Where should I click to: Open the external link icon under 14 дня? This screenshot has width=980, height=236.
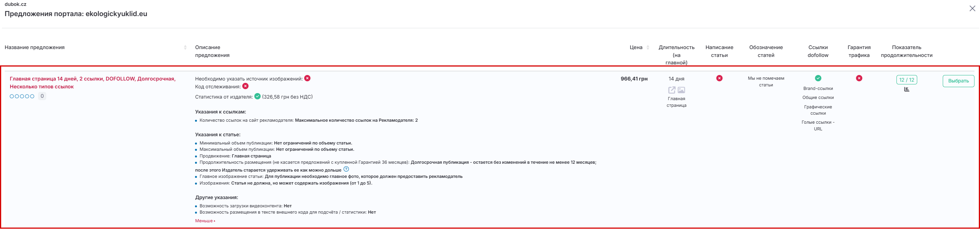tap(672, 90)
